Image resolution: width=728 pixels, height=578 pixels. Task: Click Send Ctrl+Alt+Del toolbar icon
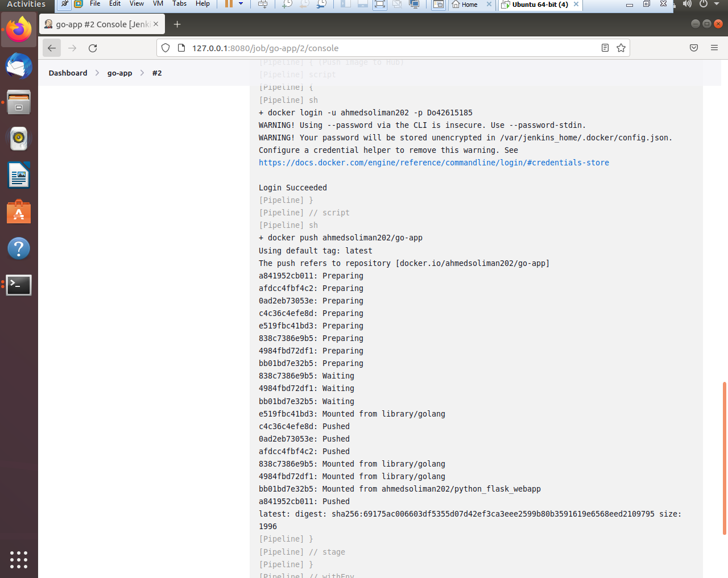(x=263, y=4)
